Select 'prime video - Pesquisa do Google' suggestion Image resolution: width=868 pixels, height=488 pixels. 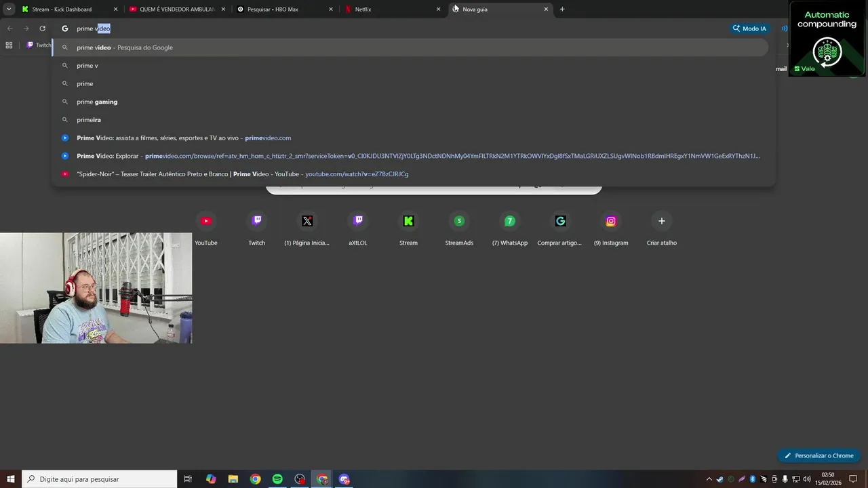410,47
